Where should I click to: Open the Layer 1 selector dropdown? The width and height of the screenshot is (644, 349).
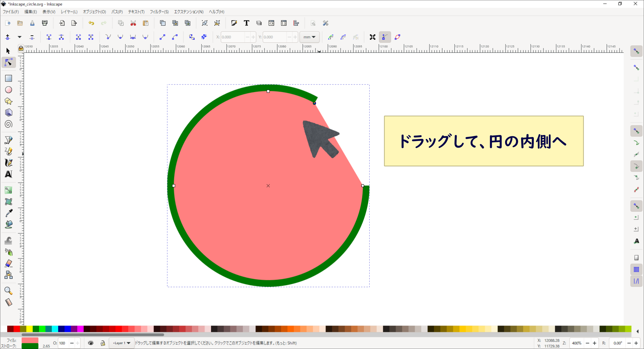tap(122, 343)
